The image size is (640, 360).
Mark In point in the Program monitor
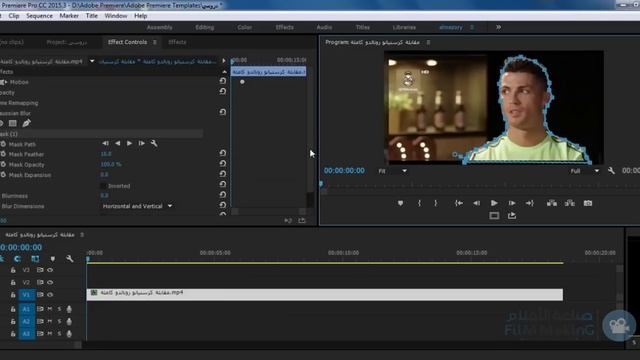(419, 203)
